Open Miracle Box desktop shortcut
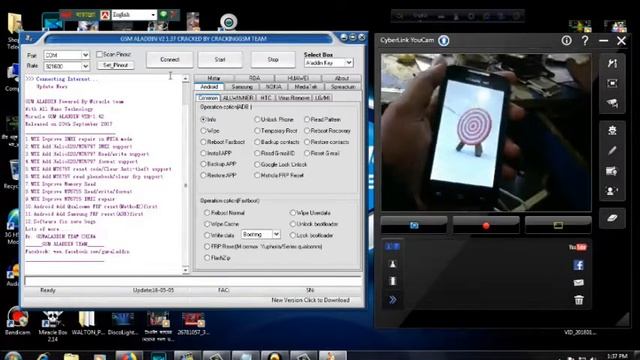Viewport: 640px width, 360px height. (53, 325)
